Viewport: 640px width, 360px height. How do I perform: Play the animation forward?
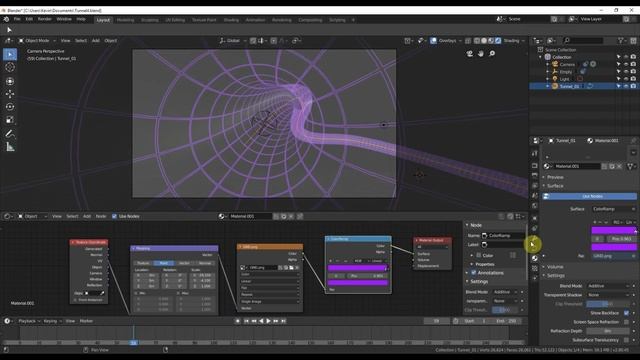coord(268,321)
